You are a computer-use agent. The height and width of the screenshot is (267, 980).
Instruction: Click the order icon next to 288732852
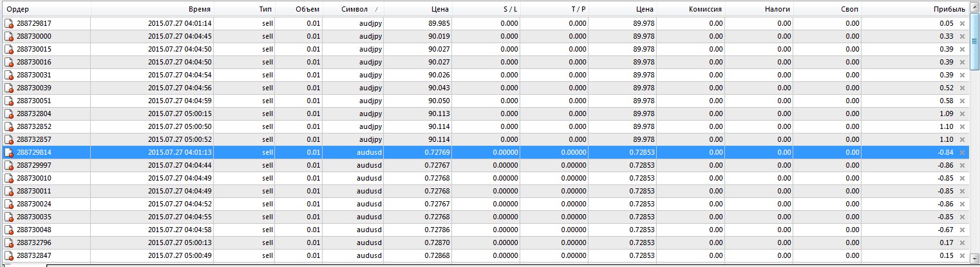point(9,126)
